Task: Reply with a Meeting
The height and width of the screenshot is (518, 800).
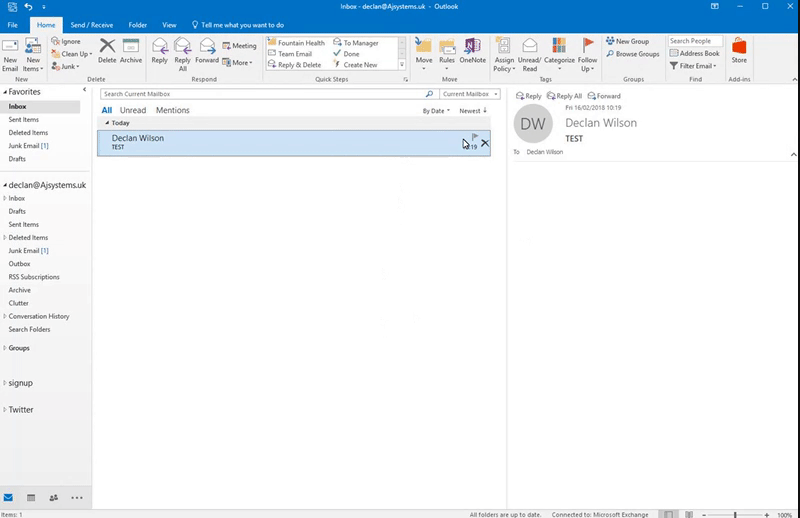Action: coord(239,45)
